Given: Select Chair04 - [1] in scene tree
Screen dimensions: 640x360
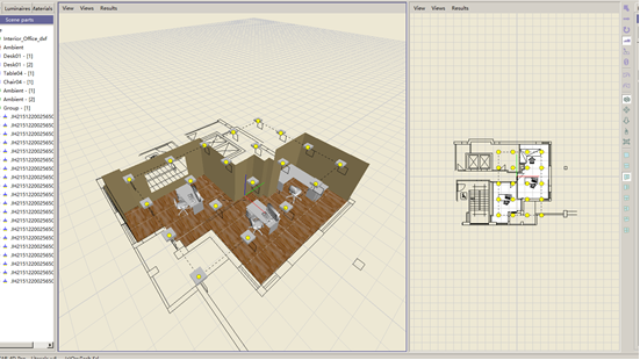Looking at the screenshot, I should click(18, 82).
